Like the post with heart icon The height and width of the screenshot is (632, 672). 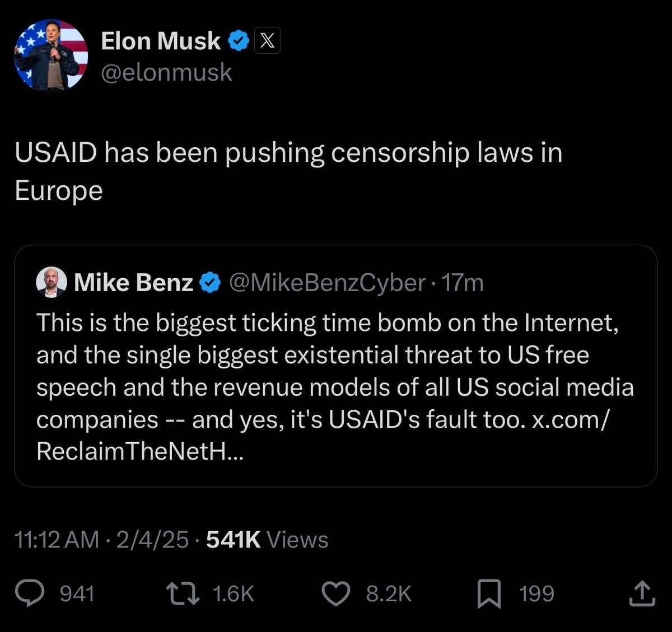click(336, 594)
